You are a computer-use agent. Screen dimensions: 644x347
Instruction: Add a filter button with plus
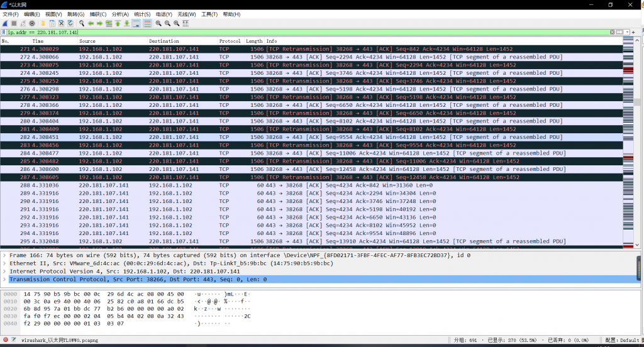pos(633,32)
